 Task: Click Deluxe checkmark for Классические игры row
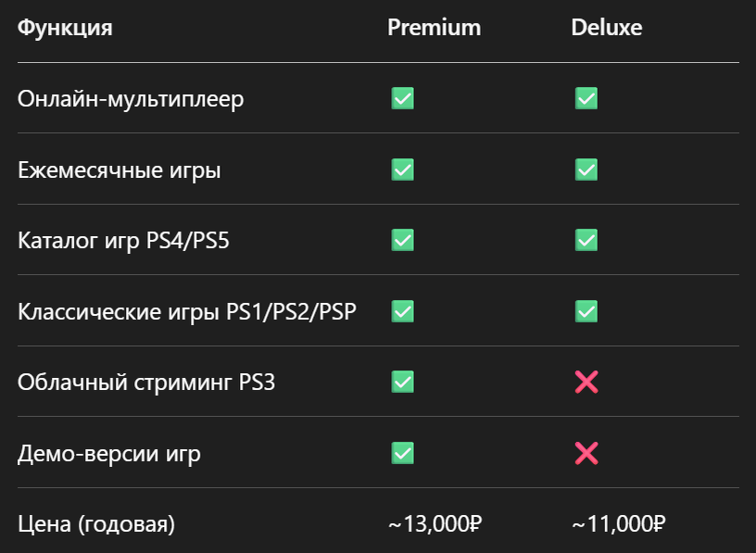pyautogui.click(x=586, y=311)
